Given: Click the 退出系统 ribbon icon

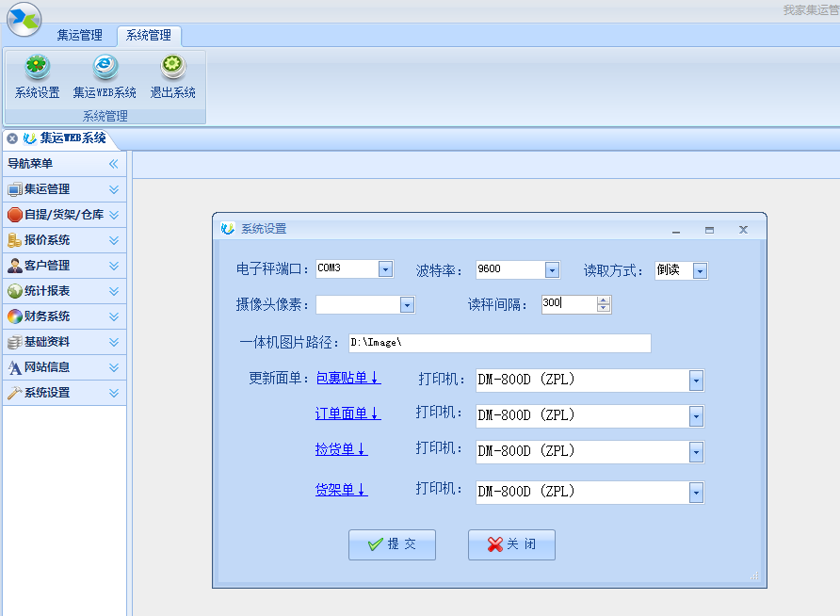Looking at the screenshot, I should point(172,68).
